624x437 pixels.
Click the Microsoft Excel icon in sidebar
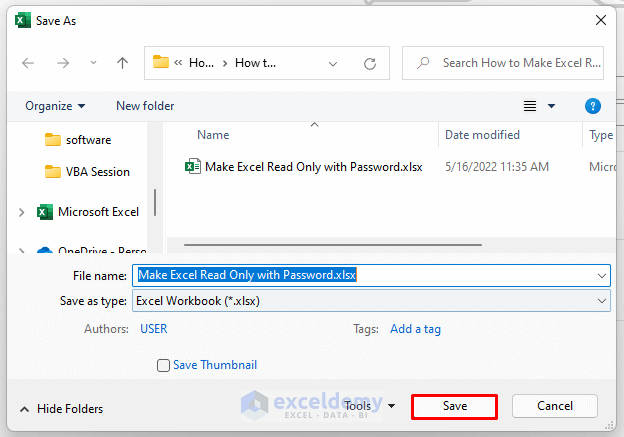click(45, 212)
